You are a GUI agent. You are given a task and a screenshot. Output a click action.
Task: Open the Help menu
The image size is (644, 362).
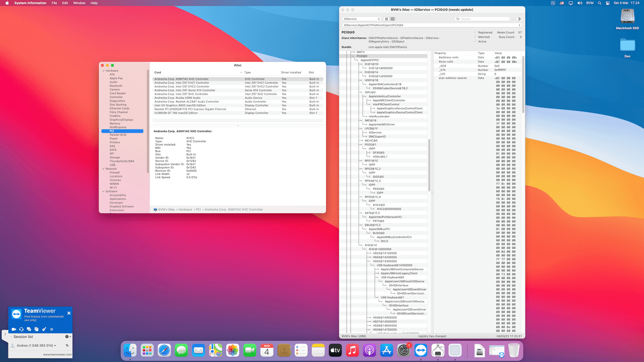94,3
